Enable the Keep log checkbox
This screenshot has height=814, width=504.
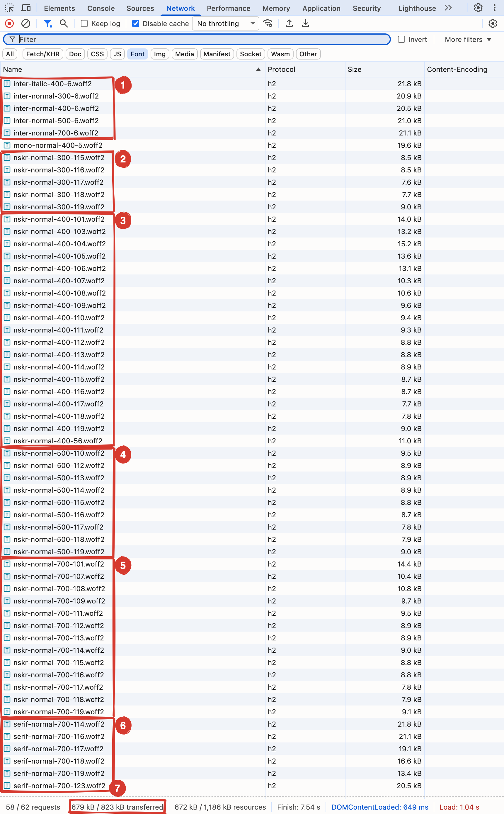(84, 23)
